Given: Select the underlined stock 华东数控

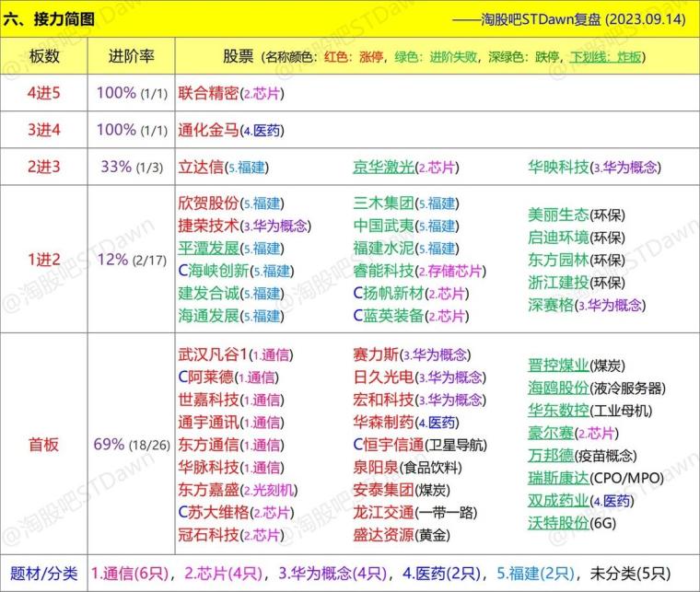Looking at the screenshot, I should click(558, 411).
